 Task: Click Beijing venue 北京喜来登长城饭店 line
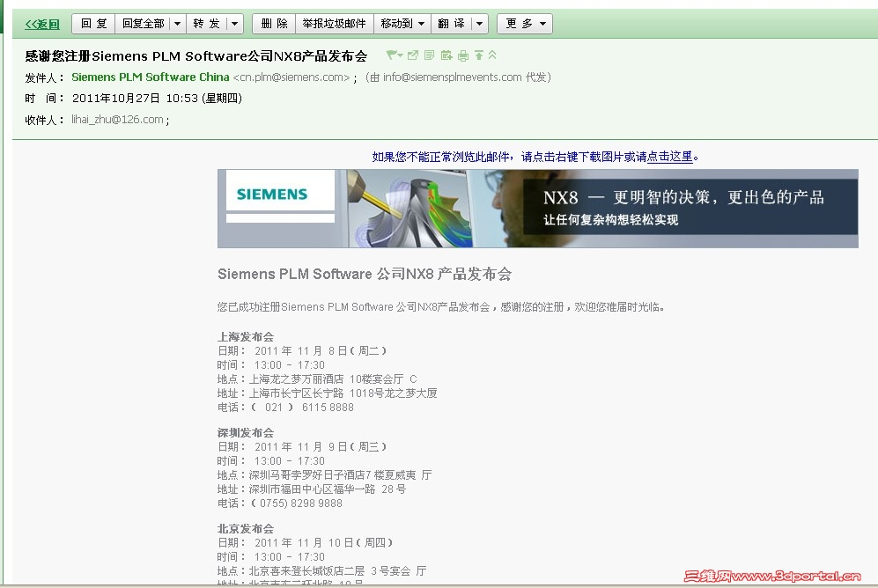coord(322,570)
